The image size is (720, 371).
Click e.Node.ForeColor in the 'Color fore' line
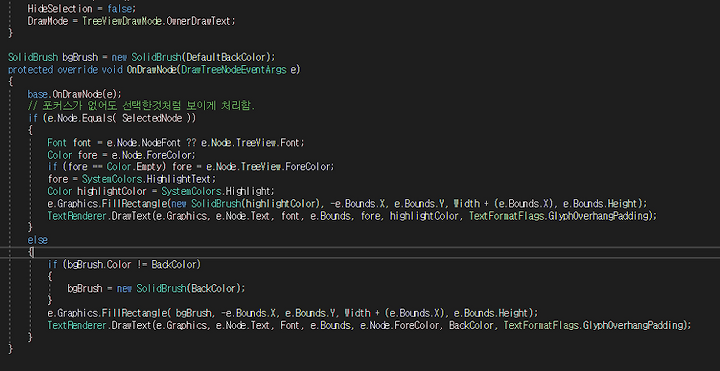coord(153,155)
